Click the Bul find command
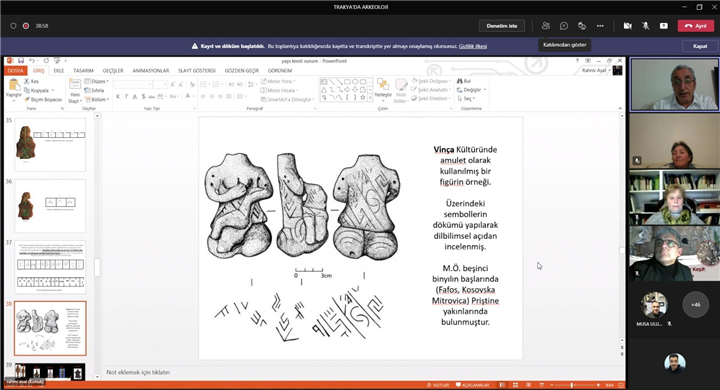The image size is (720, 390). point(464,81)
